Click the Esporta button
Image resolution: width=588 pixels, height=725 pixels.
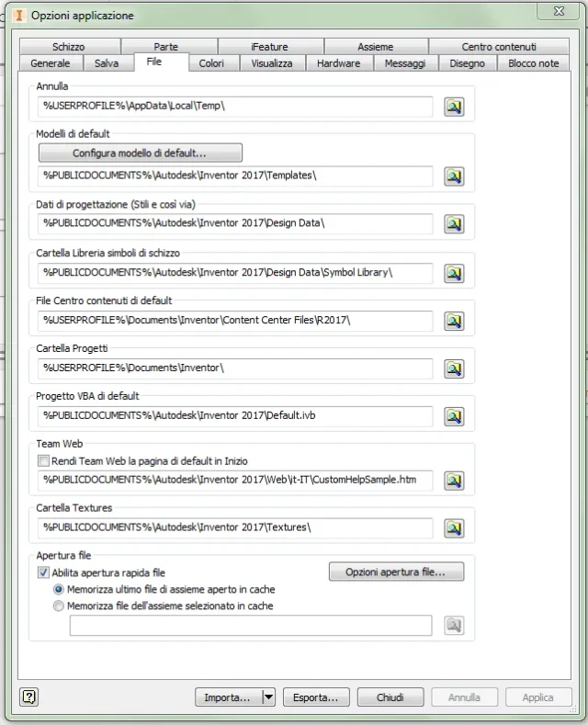[316, 697]
